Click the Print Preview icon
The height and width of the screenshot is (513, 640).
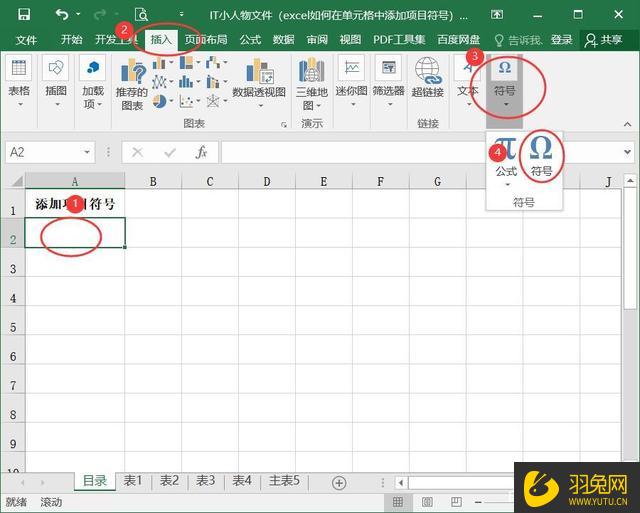(x=141, y=15)
